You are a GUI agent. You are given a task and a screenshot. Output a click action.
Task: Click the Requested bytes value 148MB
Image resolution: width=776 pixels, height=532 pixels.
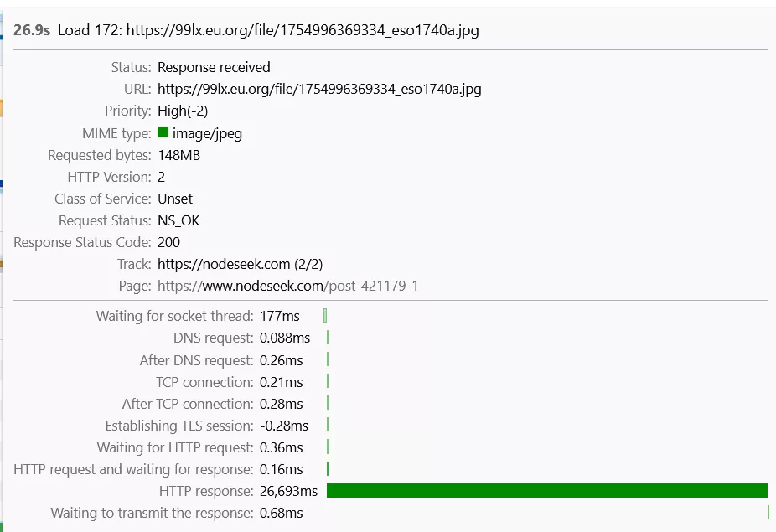tap(178, 155)
